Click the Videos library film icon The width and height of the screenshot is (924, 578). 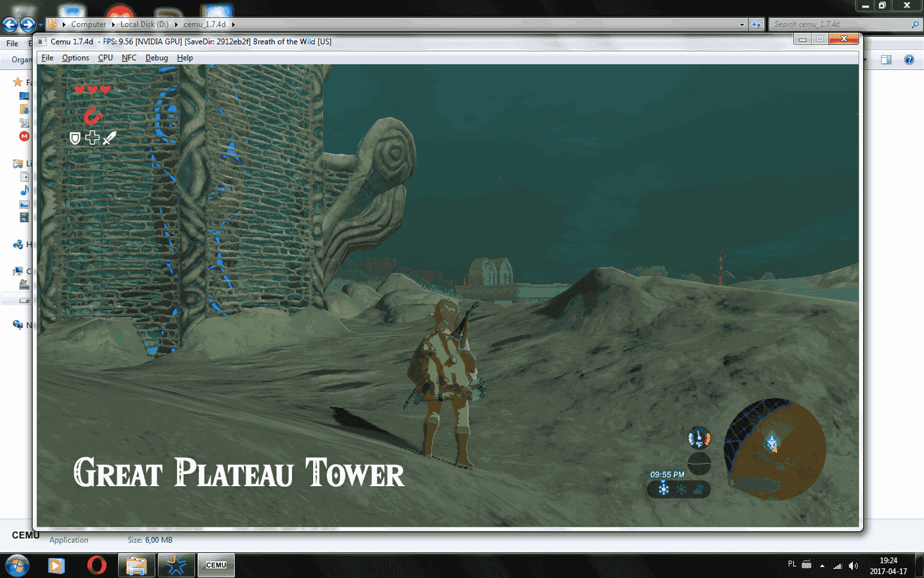tap(24, 217)
